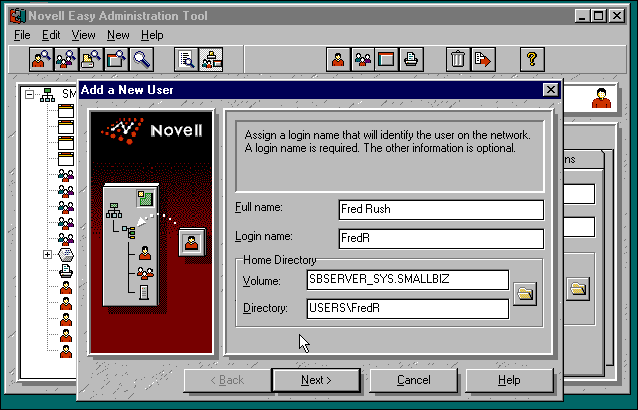Image resolution: width=638 pixels, height=410 pixels.
Task: Click the trash can Delete icon
Action: click(x=458, y=59)
